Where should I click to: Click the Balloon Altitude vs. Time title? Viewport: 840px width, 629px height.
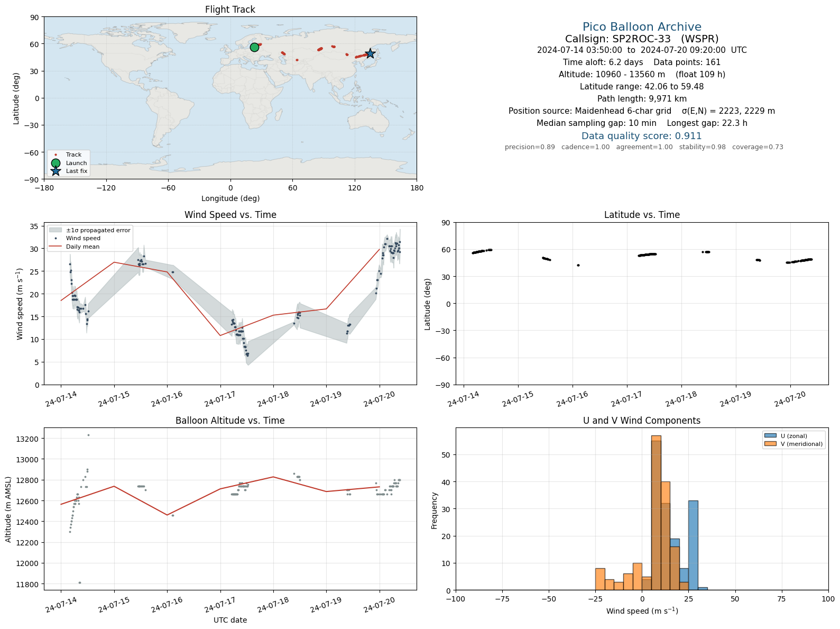(230, 421)
